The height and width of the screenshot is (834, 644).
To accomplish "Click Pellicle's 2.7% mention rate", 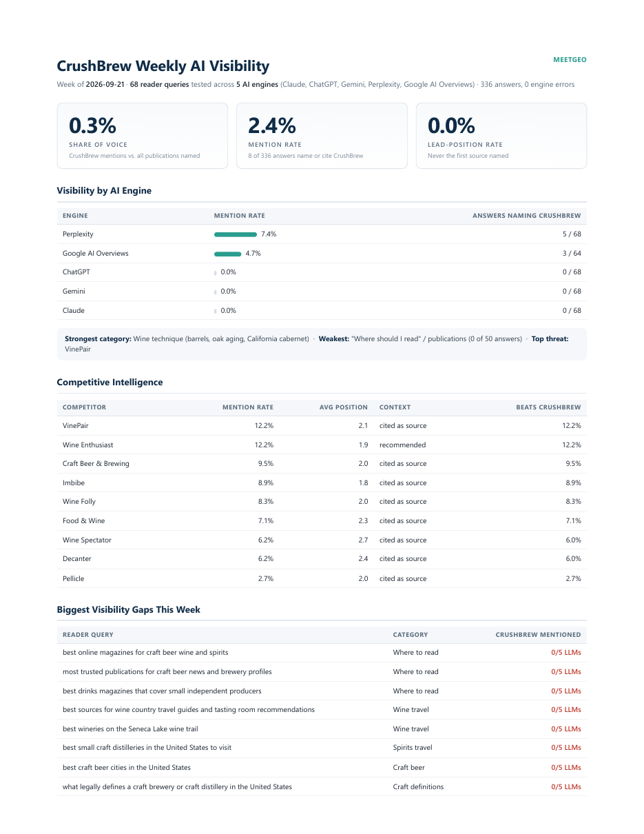I will (266, 579).
